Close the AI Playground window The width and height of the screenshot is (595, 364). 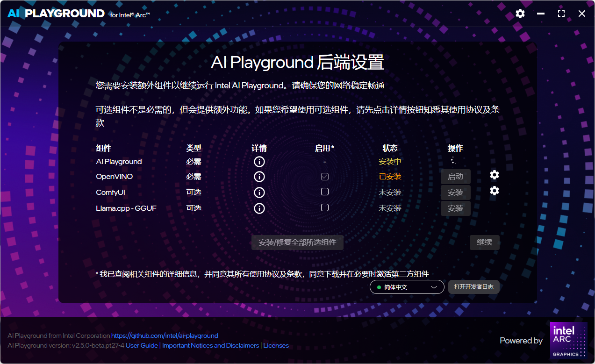(582, 14)
